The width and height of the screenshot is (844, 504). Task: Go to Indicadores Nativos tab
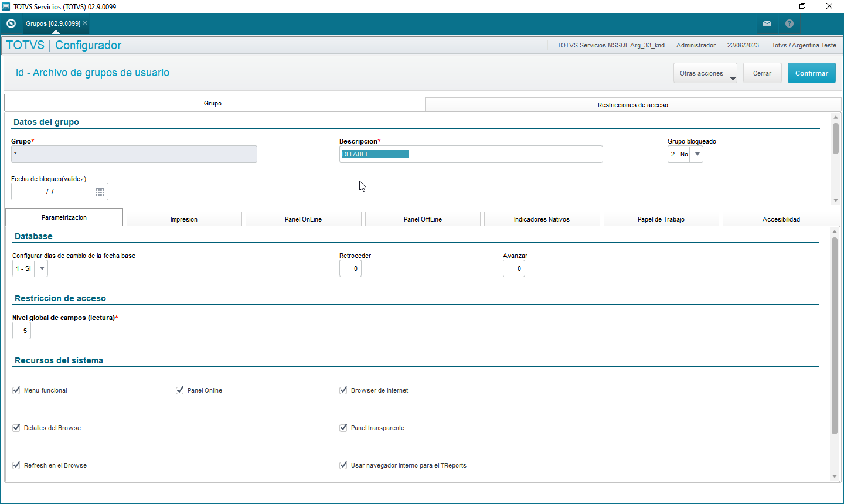542,219
